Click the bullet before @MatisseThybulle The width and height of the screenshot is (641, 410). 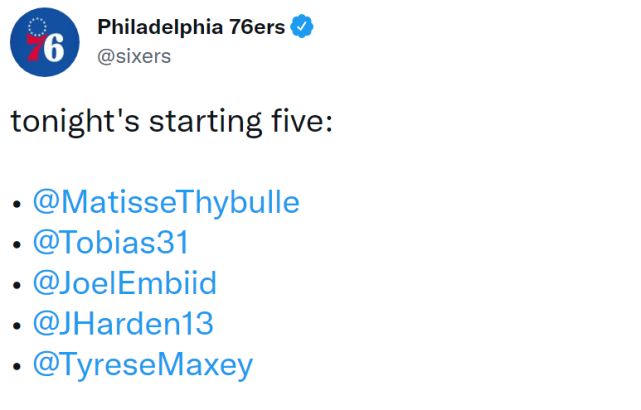tap(16, 205)
